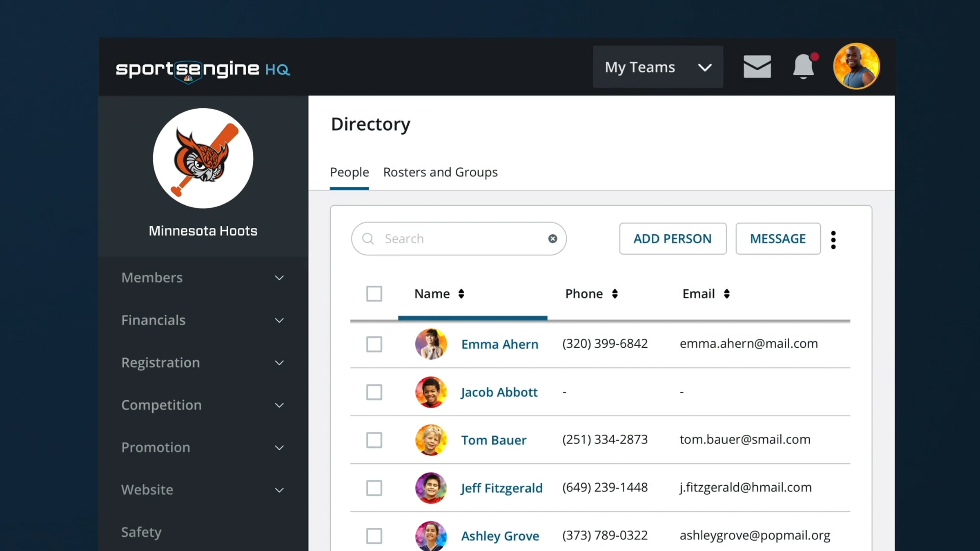Switch to Rosters and Groups tab
This screenshot has height=551, width=980.
[x=440, y=172]
